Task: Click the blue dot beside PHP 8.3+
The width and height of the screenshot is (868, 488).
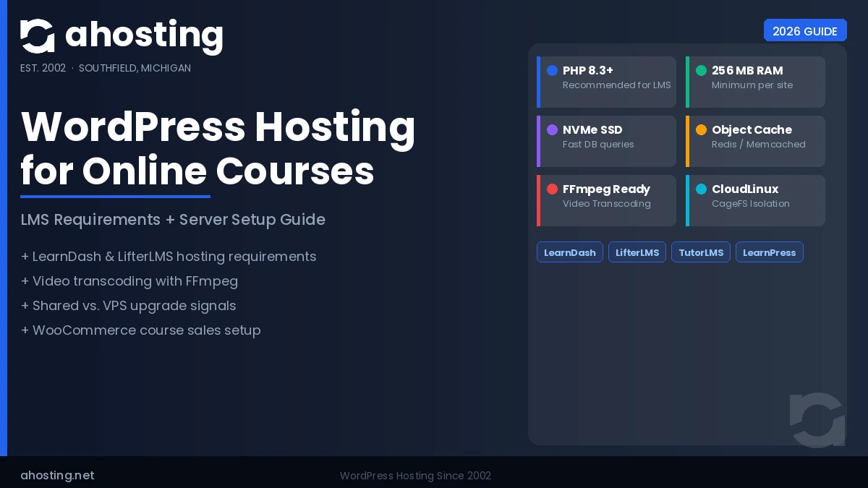Action: click(553, 71)
